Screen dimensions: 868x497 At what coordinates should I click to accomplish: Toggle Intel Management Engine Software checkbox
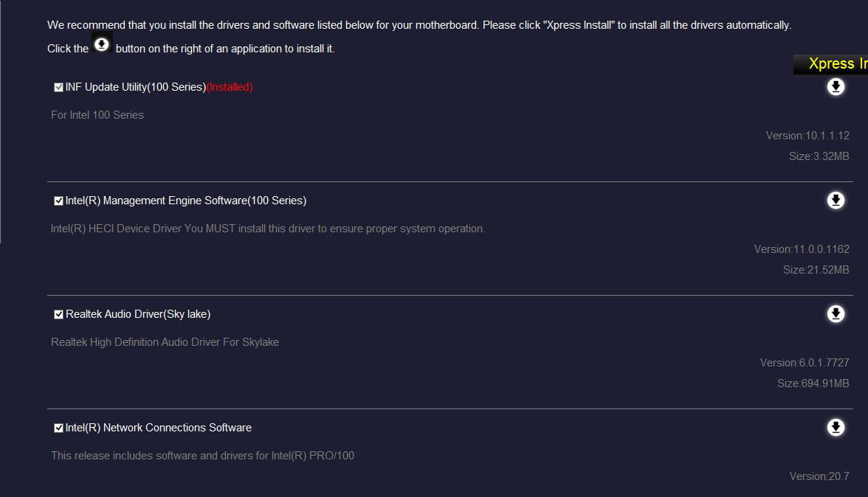coord(58,201)
